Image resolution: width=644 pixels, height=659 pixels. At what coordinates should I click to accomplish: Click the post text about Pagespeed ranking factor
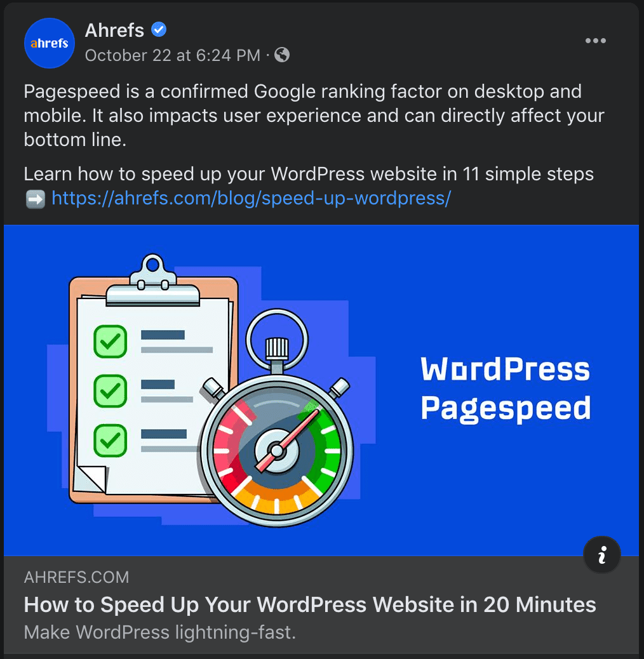coord(314,116)
